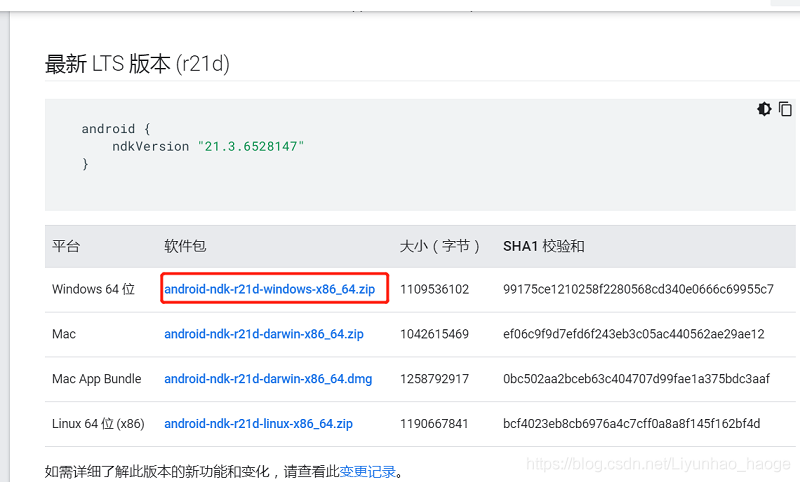Select the "21.3.6528147" version string
The width and height of the screenshot is (800, 482).
(251, 146)
